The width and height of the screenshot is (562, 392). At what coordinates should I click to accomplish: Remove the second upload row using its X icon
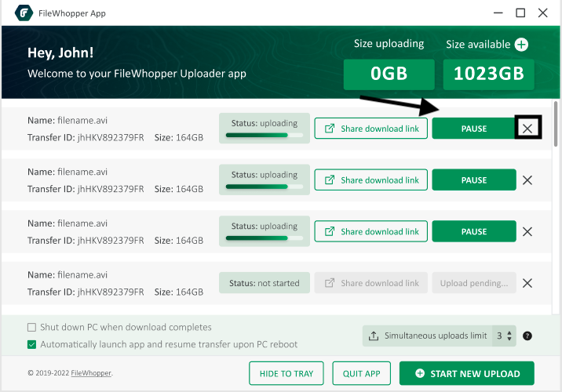[x=527, y=180]
